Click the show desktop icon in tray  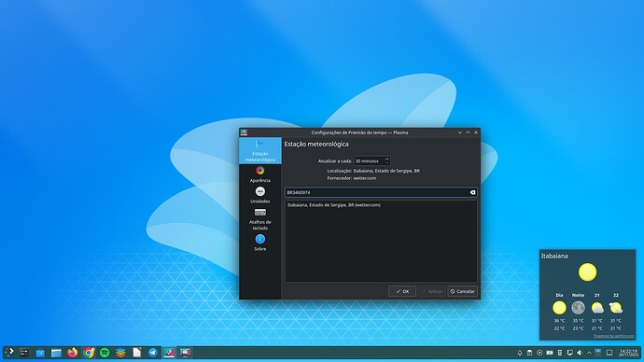pos(609,353)
